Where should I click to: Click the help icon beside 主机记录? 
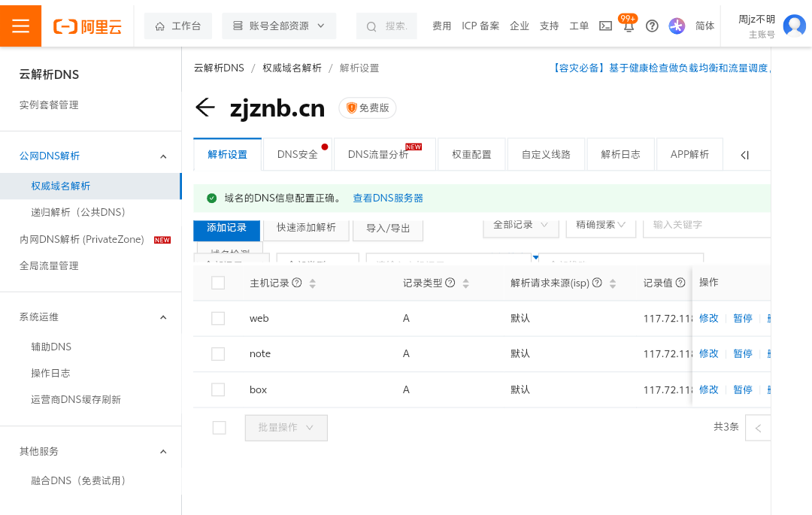[297, 283]
